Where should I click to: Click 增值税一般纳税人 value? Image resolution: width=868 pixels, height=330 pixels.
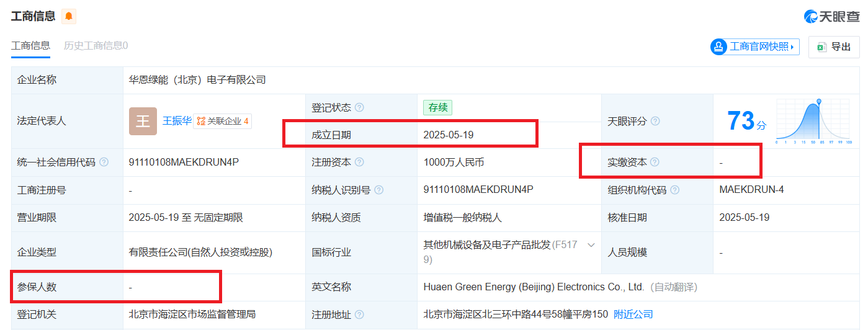click(x=462, y=218)
